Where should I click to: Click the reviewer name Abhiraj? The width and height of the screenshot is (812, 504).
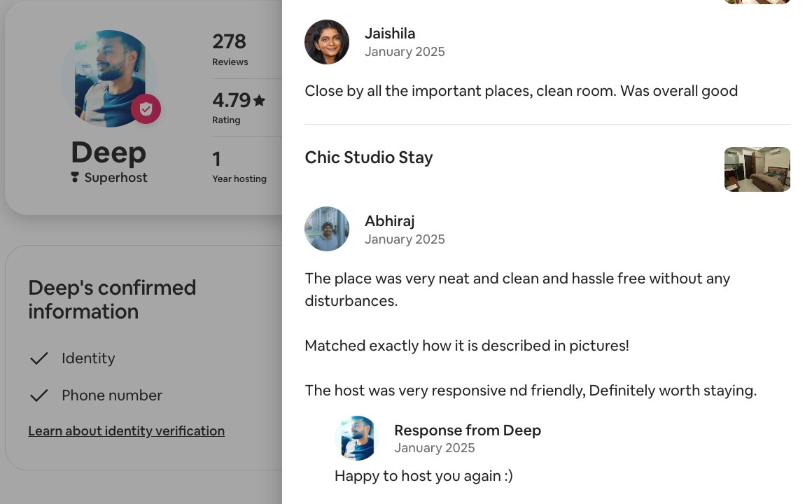point(389,221)
